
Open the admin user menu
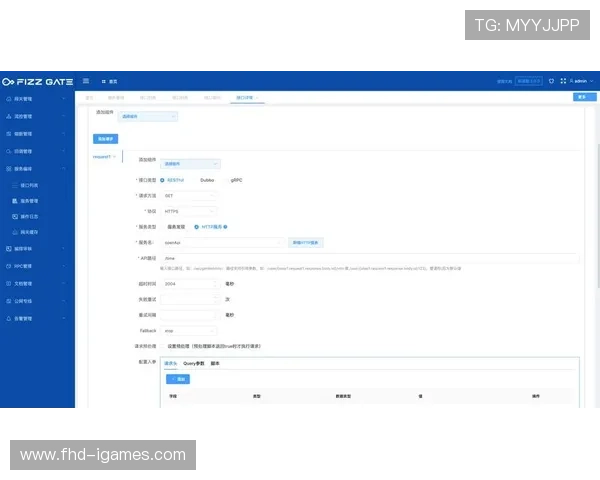pos(579,80)
